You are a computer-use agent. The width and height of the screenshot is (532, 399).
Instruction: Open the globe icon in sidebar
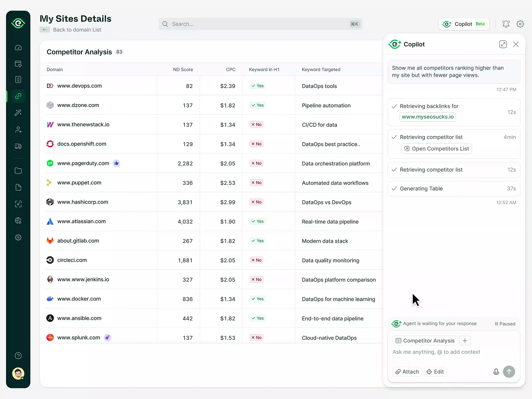tap(18, 221)
